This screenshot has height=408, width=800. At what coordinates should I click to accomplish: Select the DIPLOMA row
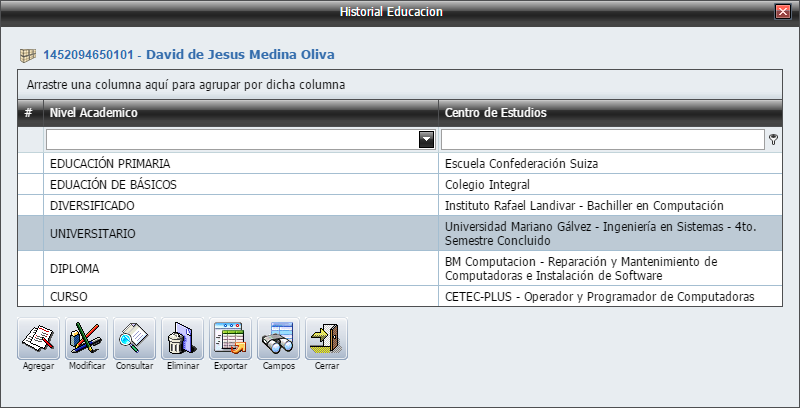[x=400, y=269]
